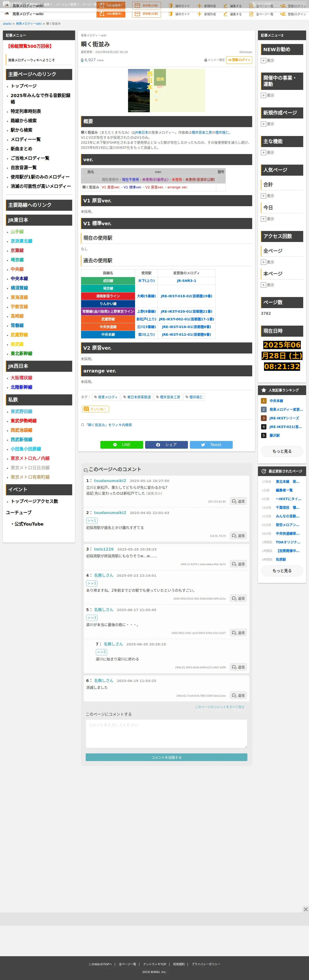The height and width of the screenshot is (980, 309).
Task: Click the LINE share button
Action: coord(122,444)
